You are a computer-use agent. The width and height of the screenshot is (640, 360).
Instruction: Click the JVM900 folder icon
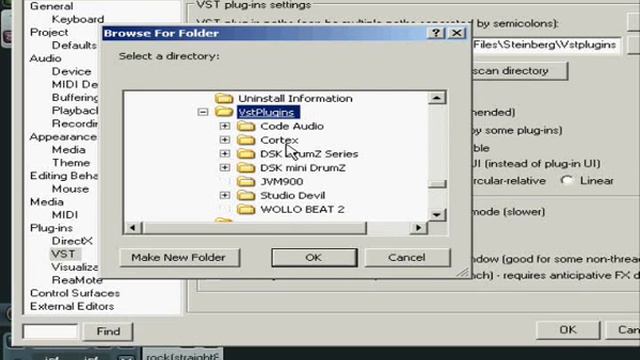point(246,182)
